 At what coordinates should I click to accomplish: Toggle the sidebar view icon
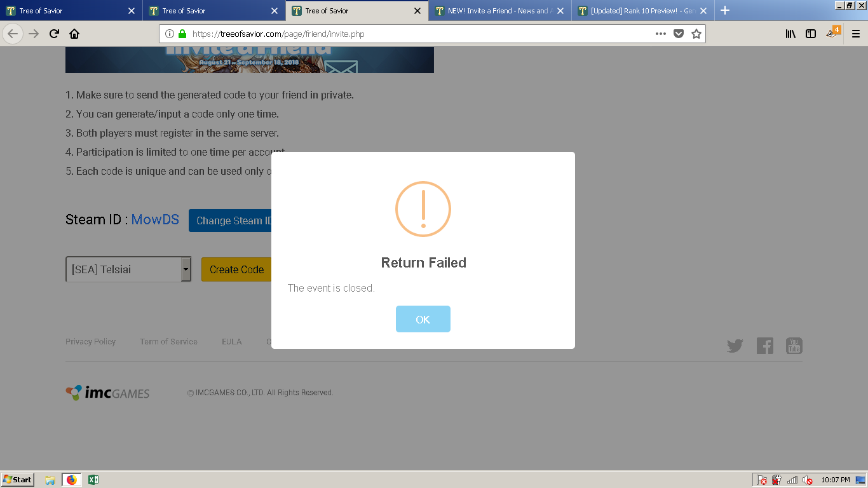point(811,34)
